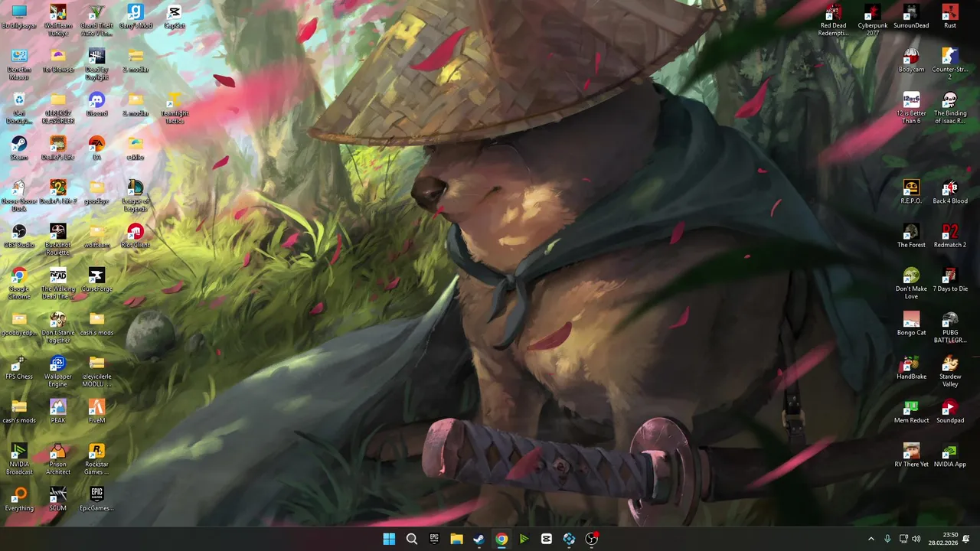
Task: Select the Dead by Daylight shortcut
Action: [96, 64]
